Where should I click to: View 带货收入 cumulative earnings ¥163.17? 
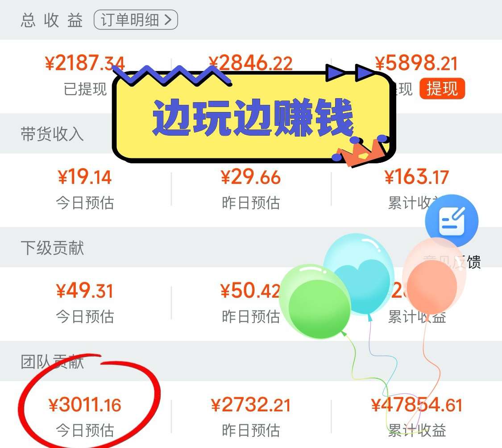pyautogui.click(x=416, y=177)
